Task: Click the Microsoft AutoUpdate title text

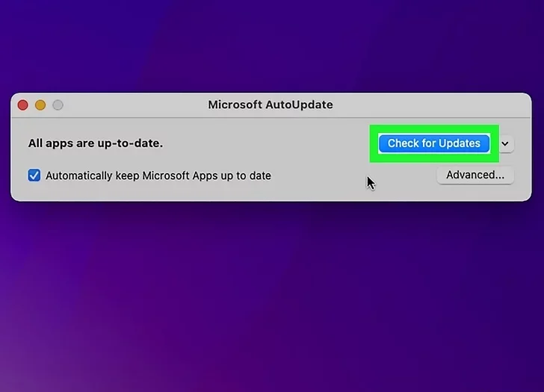Action: [271, 105]
